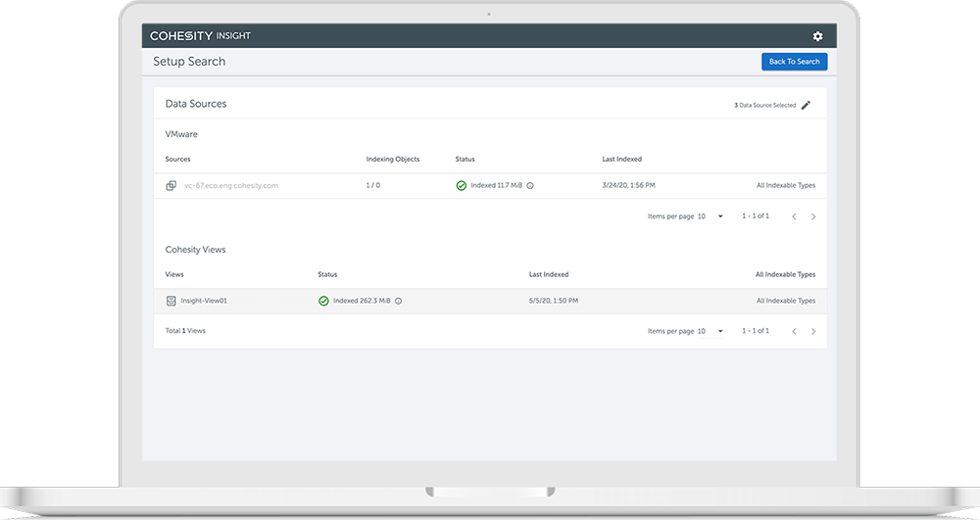Click the Cohesity Views section heading
This screenshot has height=520, width=980.
tap(195, 250)
